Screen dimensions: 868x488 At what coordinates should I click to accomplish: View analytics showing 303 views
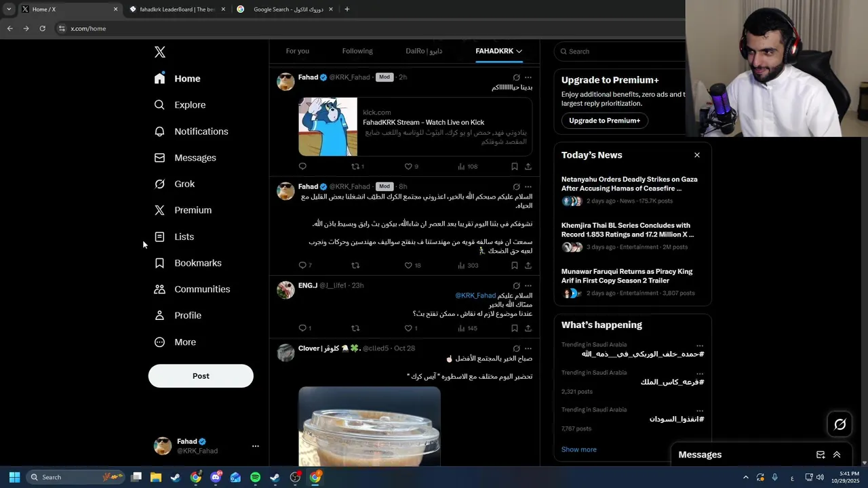pos(468,266)
